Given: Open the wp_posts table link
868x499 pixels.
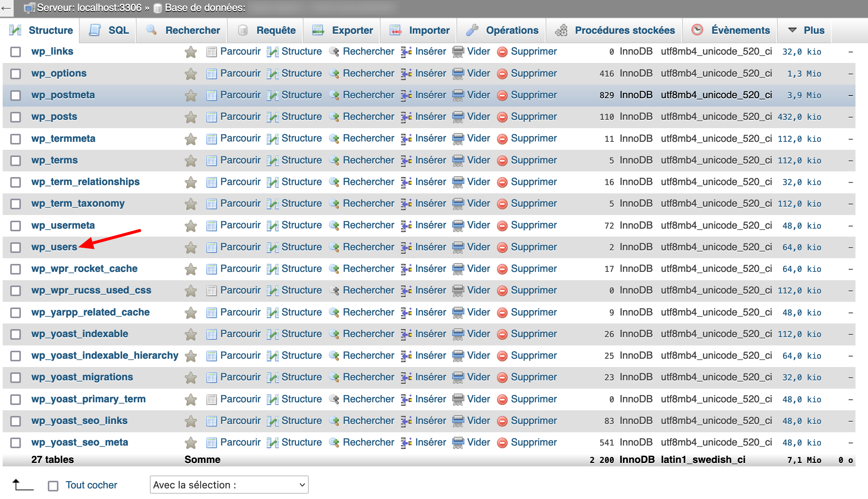Looking at the screenshot, I should (54, 117).
